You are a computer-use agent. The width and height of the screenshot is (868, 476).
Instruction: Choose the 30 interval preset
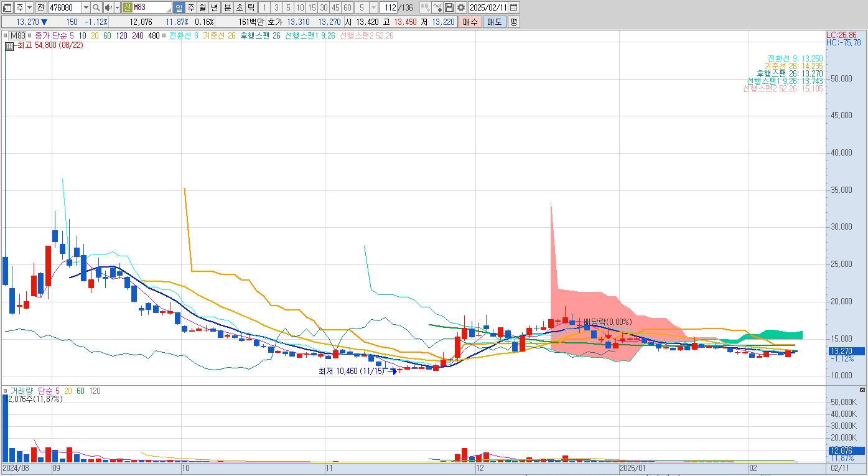pyautogui.click(x=324, y=7)
